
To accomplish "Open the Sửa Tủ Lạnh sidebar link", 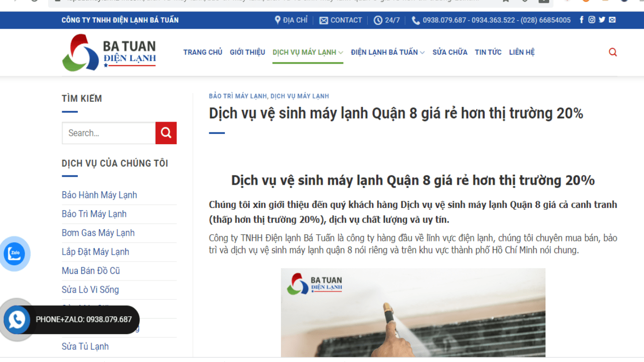I will [85, 346].
